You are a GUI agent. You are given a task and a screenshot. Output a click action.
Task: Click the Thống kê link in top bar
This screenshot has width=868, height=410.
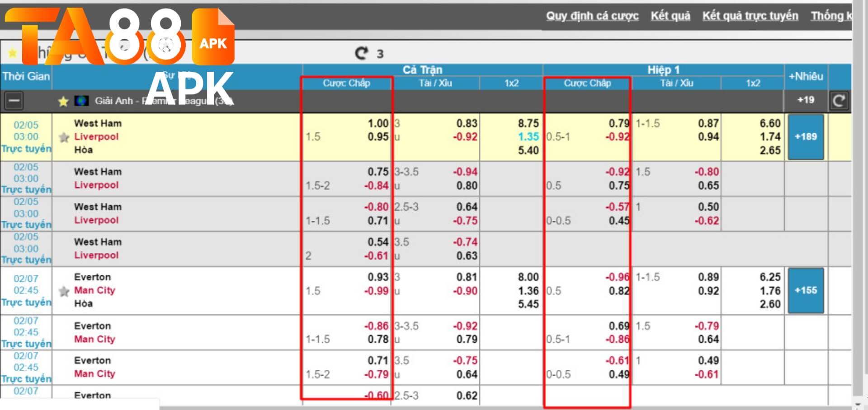830,16
